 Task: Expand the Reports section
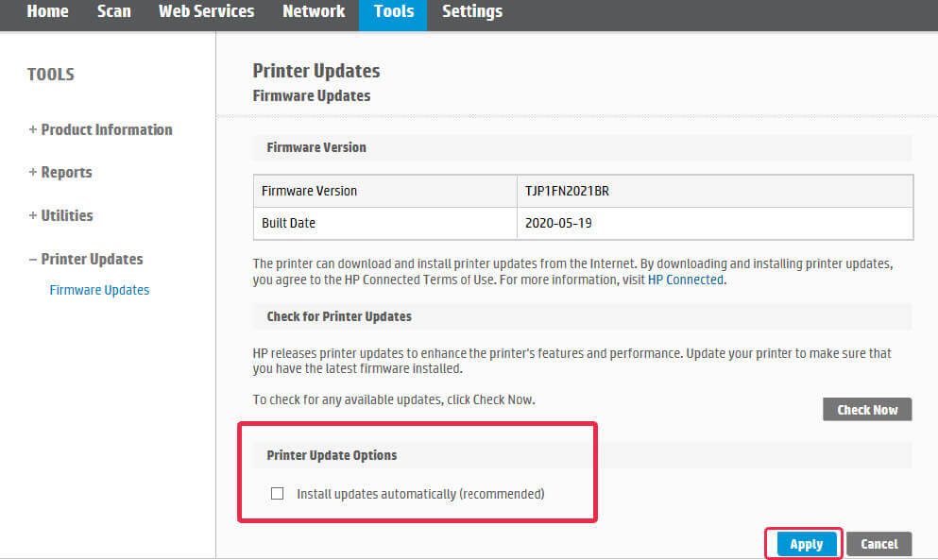tap(60, 172)
